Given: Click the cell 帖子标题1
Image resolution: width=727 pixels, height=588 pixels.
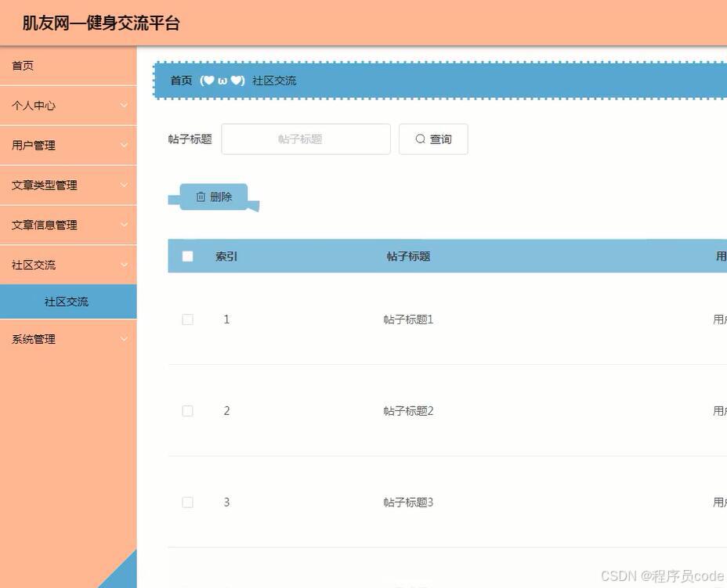Looking at the screenshot, I should [x=408, y=319].
